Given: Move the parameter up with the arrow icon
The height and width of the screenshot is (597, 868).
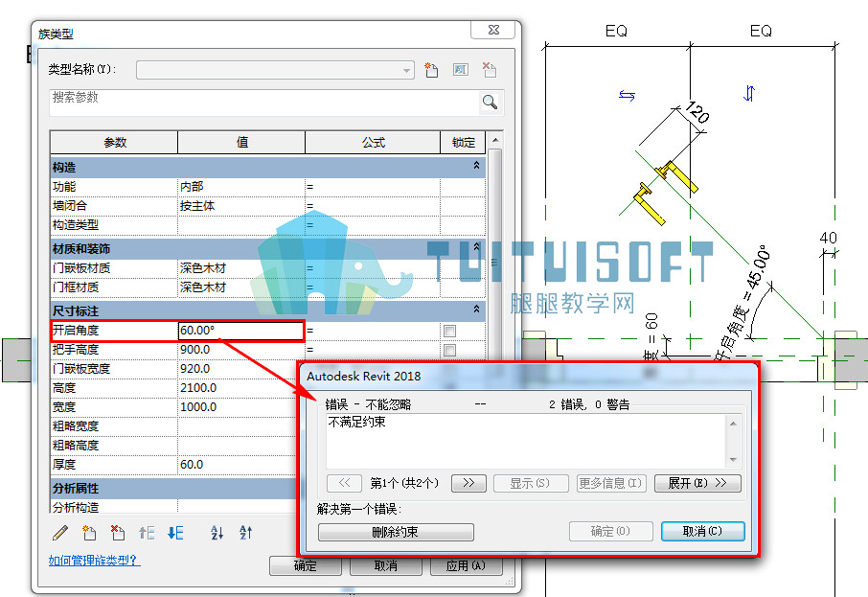Looking at the screenshot, I should (x=147, y=533).
